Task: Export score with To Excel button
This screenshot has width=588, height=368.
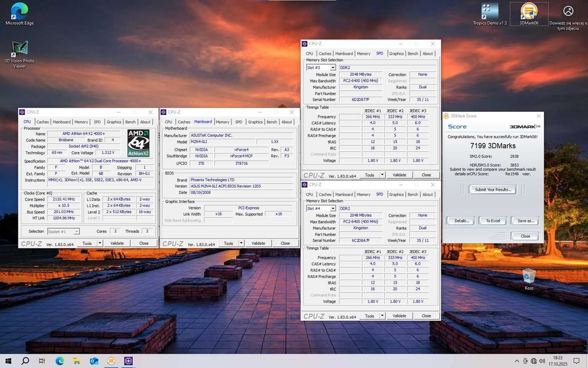Action: [x=493, y=221]
